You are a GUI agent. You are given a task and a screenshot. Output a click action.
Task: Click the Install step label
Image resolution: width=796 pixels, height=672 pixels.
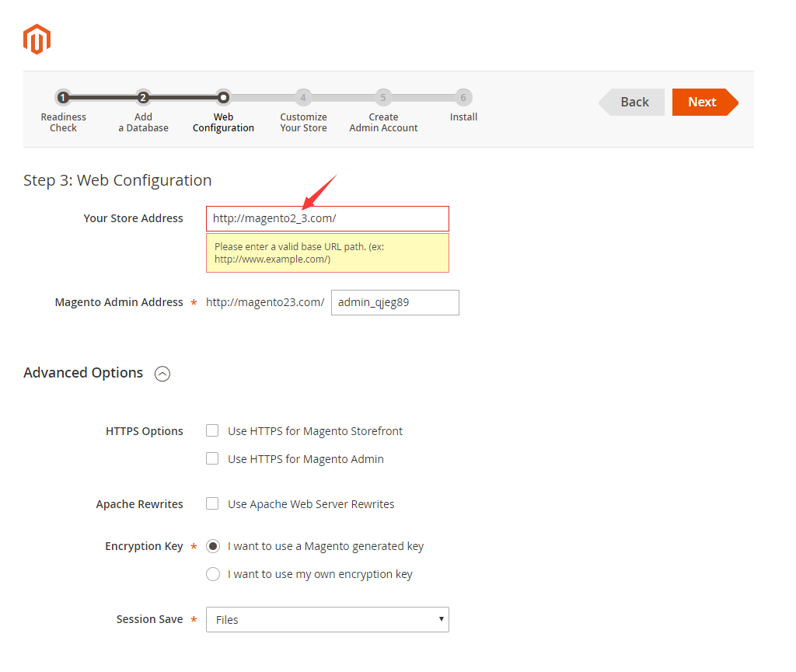pyautogui.click(x=463, y=117)
